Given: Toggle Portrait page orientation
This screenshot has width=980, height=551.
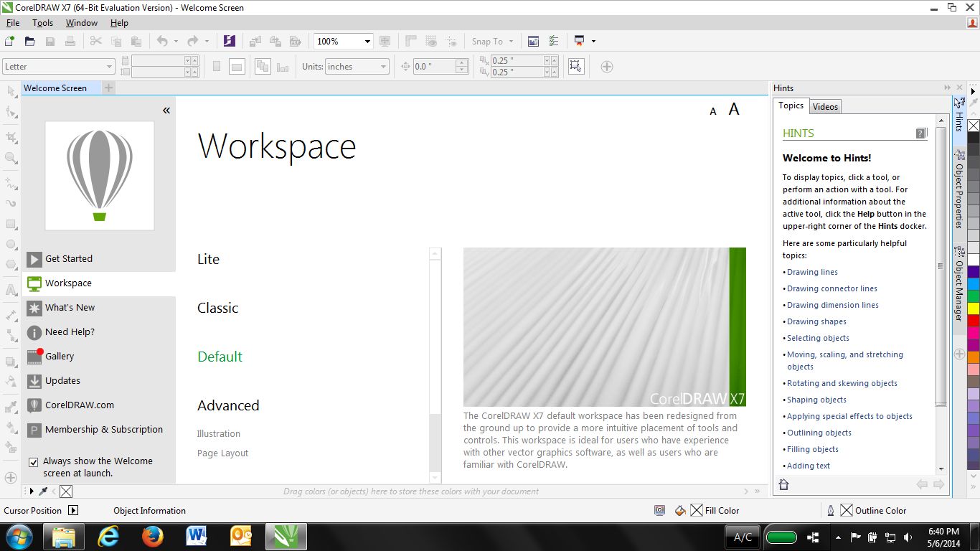Looking at the screenshot, I should tap(217, 67).
